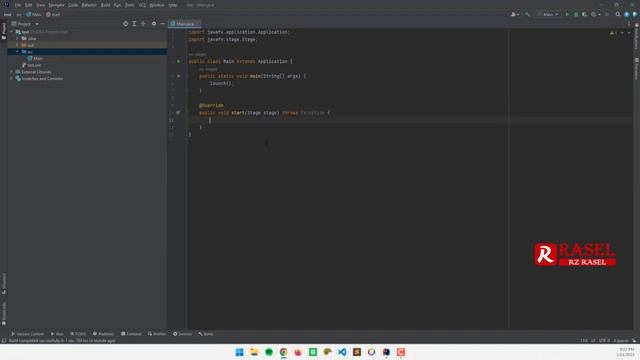This screenshot has height=360, width=640.
Task: Click the UTF-8 encoding status bar widget
Action: tap(604, 340)
